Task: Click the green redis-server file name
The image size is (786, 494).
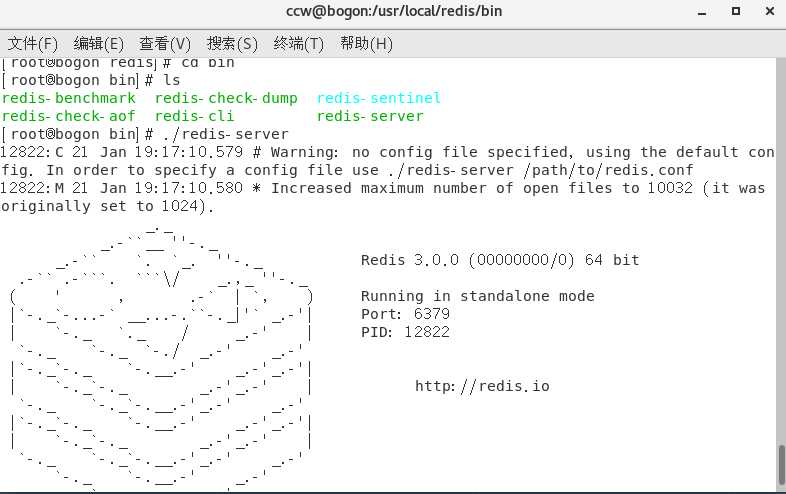Action: (x=370, y=116)
